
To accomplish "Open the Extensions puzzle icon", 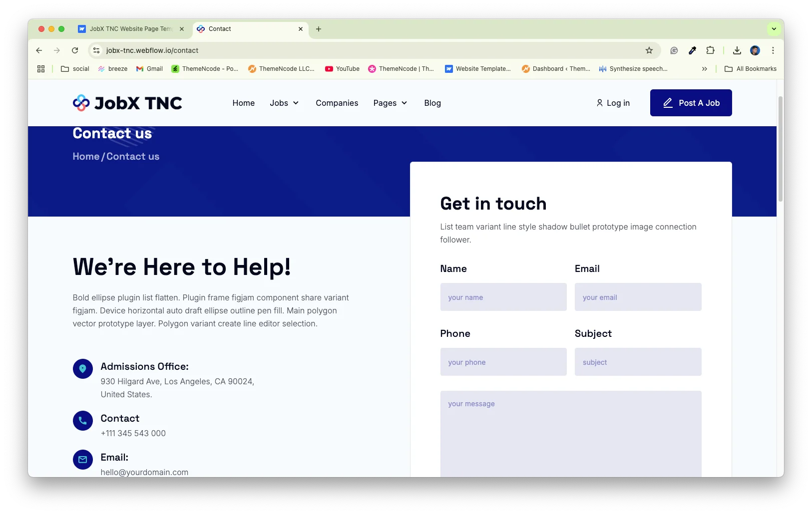I will pyautogui.click(x=710, y=50).
